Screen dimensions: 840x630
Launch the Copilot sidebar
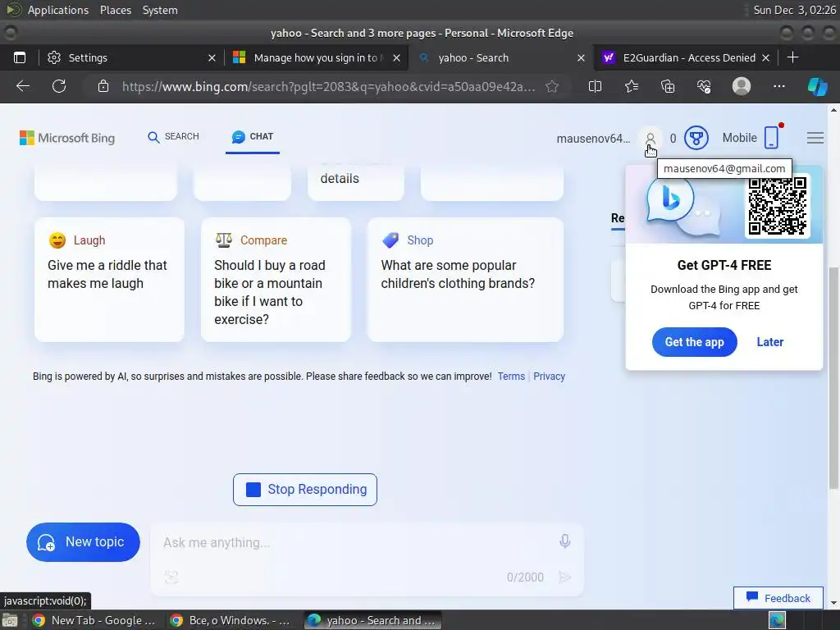pyautogui.click(x=818, y=86)
